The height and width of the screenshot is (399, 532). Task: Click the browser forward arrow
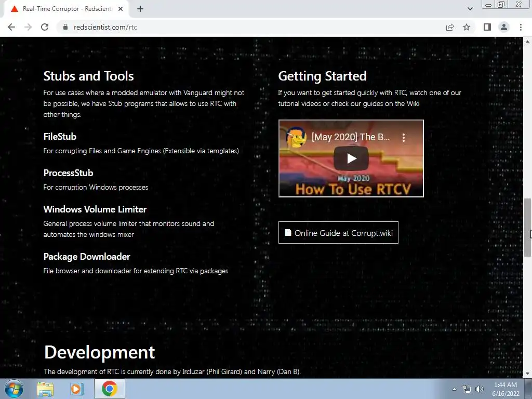tap(28, 27)
